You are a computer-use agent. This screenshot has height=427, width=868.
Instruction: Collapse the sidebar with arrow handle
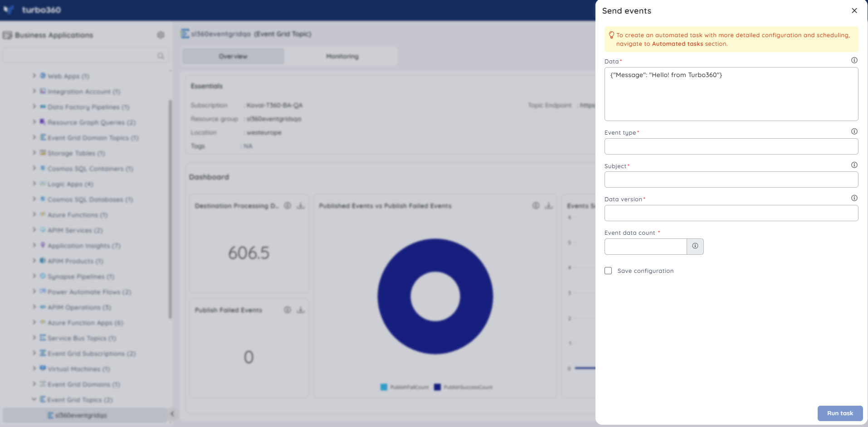tap(172, 413)
